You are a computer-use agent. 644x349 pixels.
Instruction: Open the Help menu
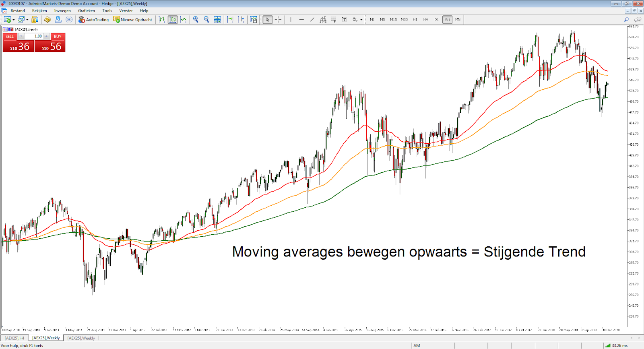click(144, 11)
